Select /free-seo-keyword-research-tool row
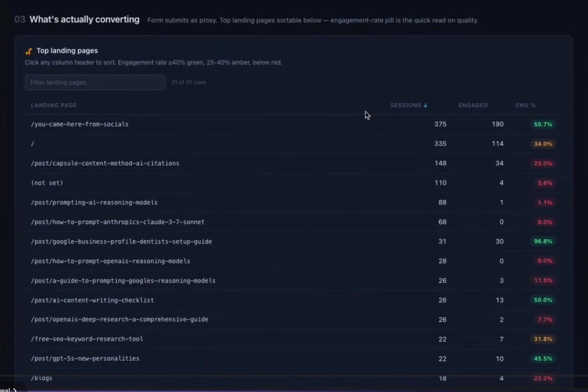Viewport: 588px width, 392px height. point(293,339)
